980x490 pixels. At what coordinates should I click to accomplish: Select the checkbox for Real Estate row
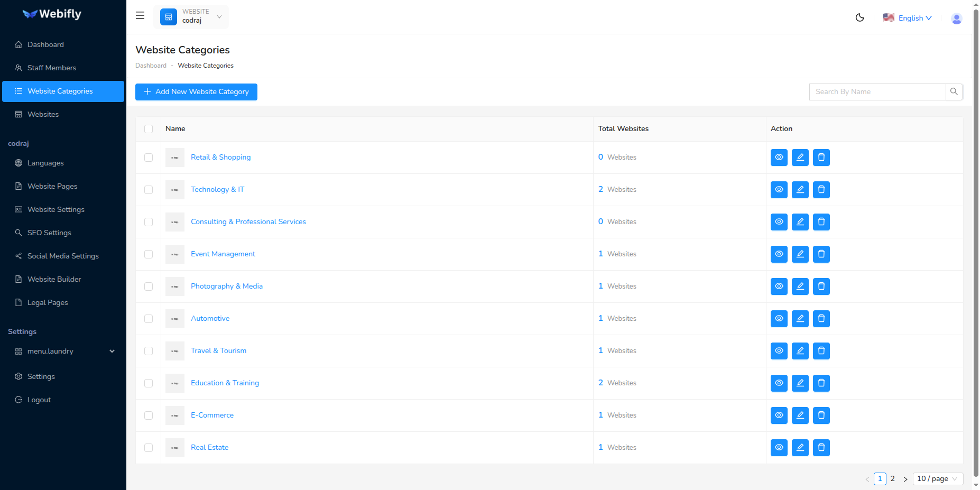tap(149, 447)
